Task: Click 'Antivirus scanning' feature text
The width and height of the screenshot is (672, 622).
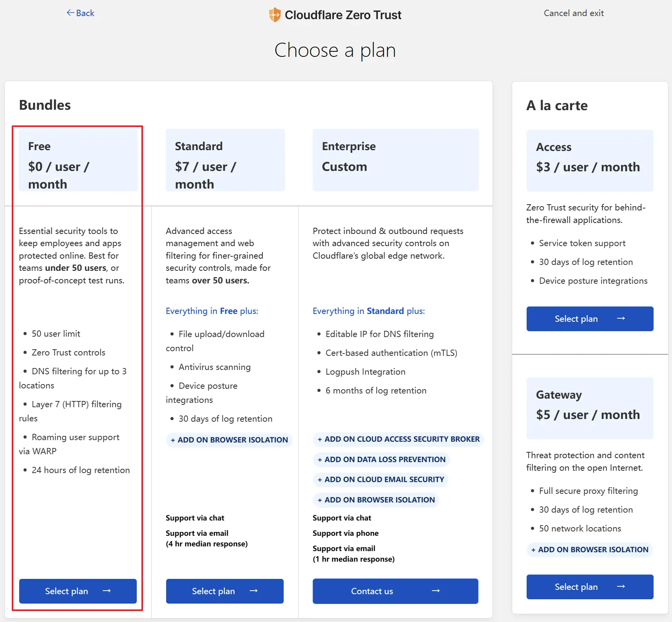Action: [x=215, y=367]
